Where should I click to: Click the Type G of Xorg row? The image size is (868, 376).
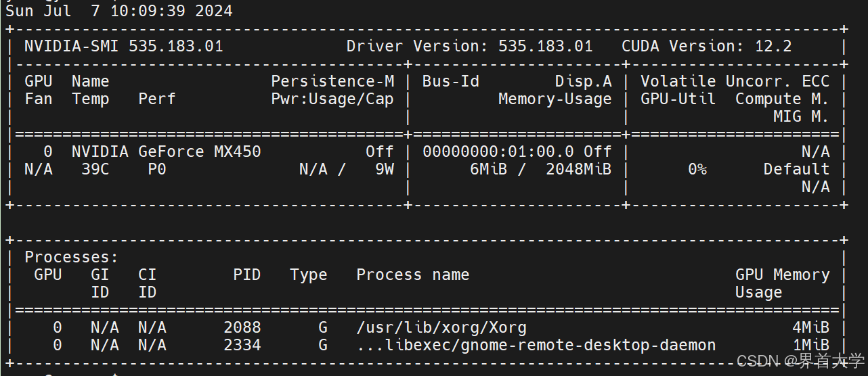323,328
